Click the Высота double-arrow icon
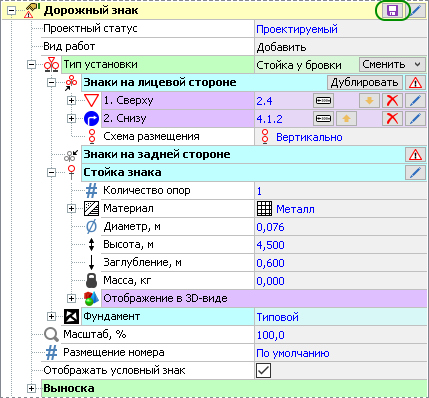The image size is (429, 398). pos(91,245)
